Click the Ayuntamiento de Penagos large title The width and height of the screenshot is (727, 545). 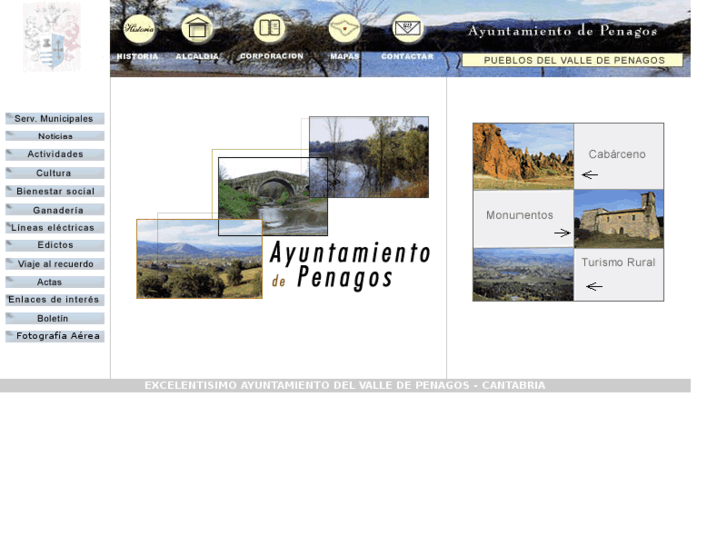(351, 265)
